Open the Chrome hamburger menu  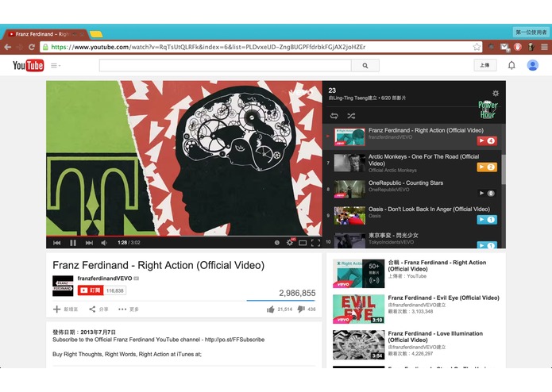(x=544, y=47)
